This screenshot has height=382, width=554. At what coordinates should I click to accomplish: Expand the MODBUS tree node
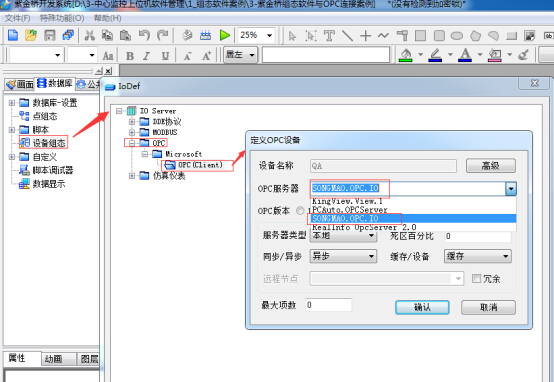tap(132, 132)
